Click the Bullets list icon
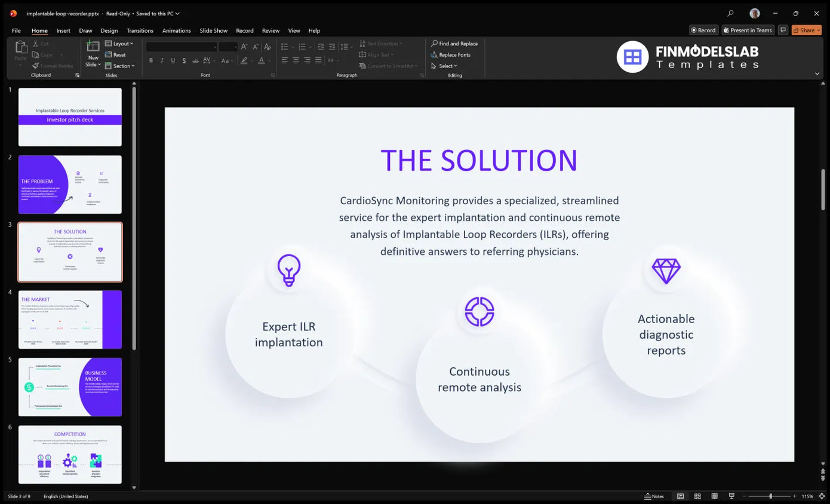 coord(284,47)
